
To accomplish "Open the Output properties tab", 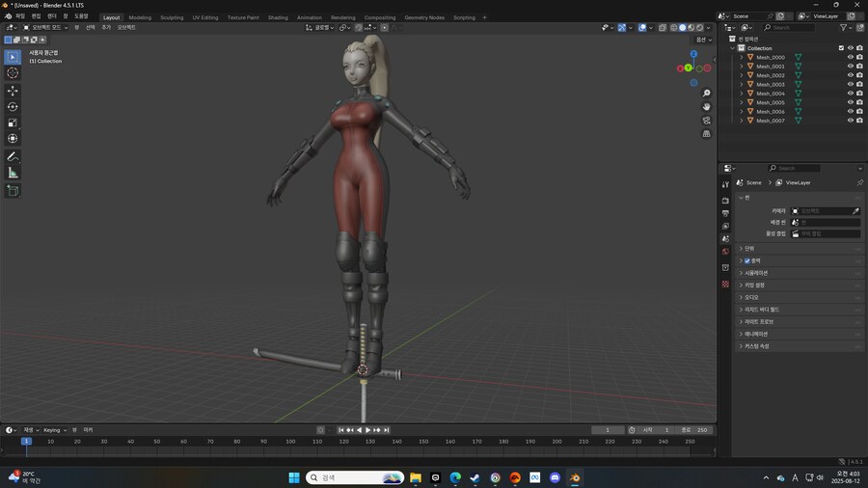I will click(x=725, y=213).
